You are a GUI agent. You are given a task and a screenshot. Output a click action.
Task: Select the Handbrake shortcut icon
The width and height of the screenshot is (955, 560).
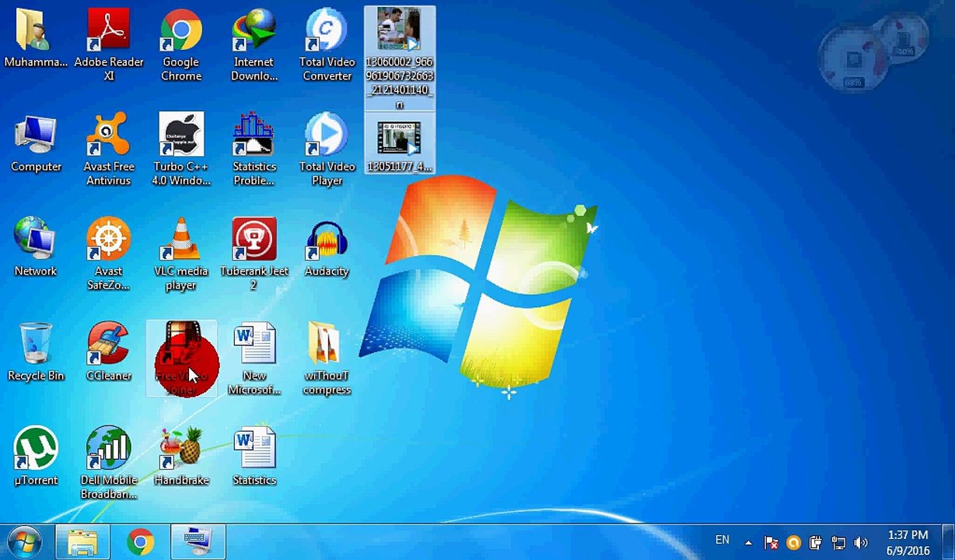click(181, 457)
